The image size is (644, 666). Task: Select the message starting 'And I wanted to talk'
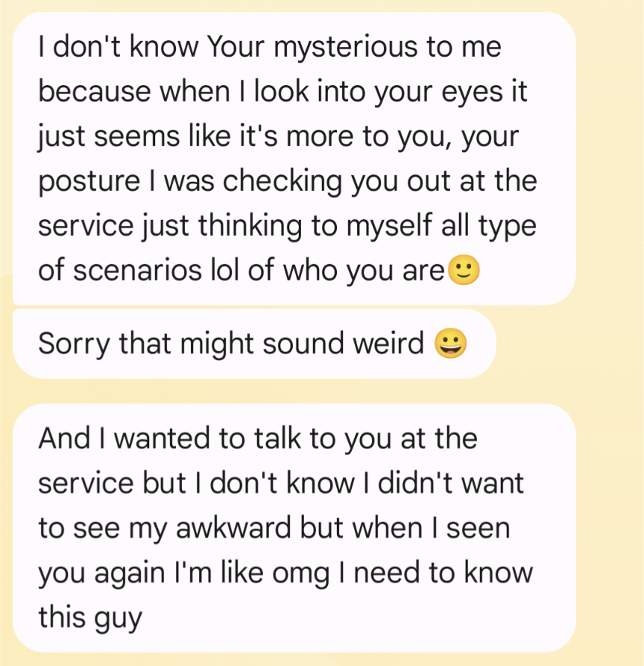click(x=294, y=528)
